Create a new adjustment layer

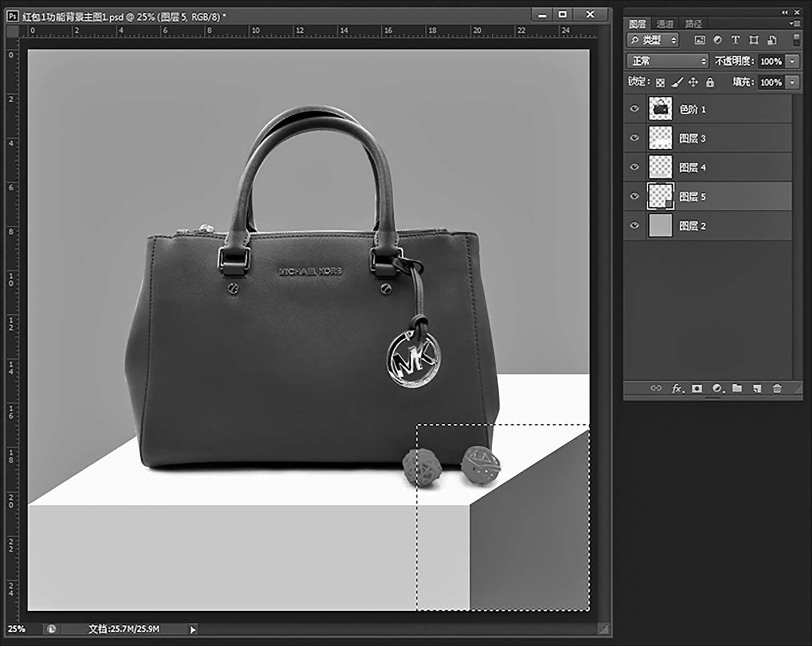pos(717,389)
